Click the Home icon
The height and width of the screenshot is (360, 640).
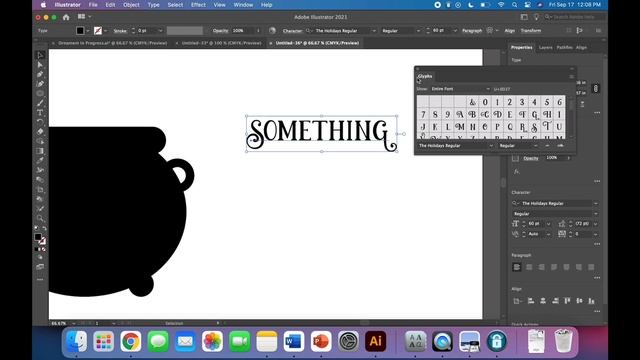point(66,17)
